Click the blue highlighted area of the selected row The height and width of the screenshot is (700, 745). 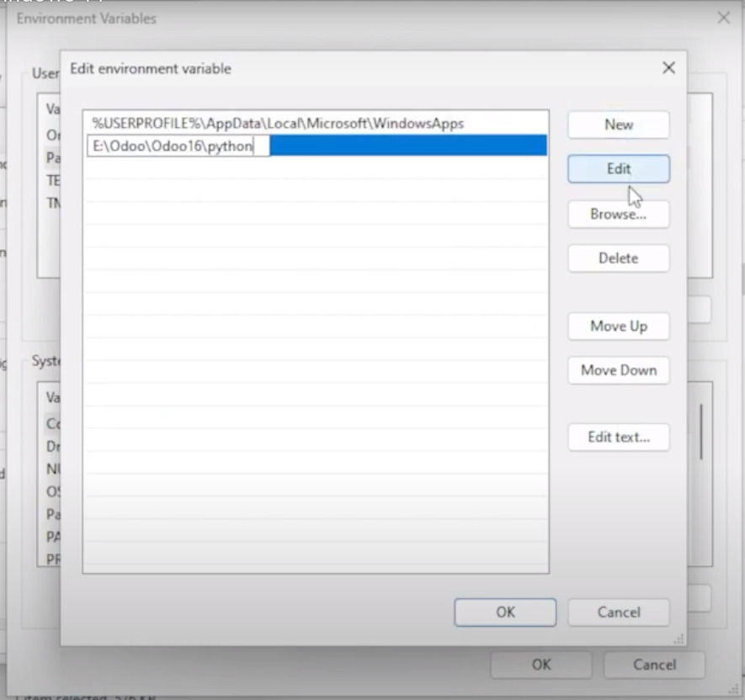[x=408, y=146]
